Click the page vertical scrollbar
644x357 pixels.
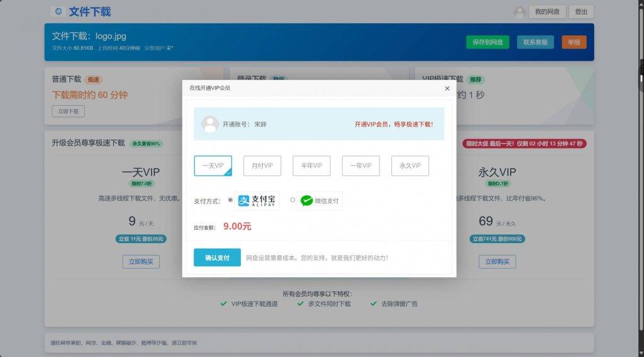point(641,179)
